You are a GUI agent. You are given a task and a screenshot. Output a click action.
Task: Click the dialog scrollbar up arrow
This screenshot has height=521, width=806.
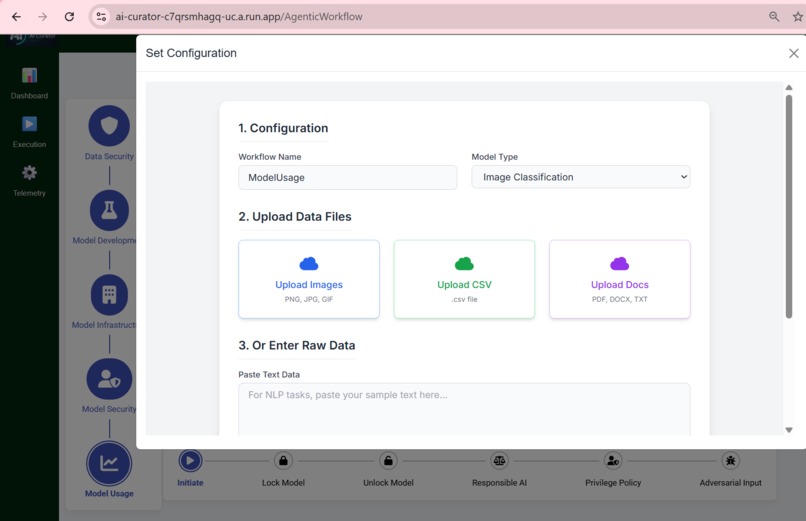coord(789,88)
